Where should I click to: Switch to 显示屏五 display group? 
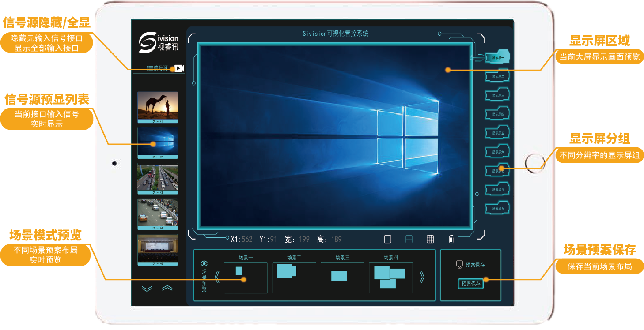(x=498, y=133)
